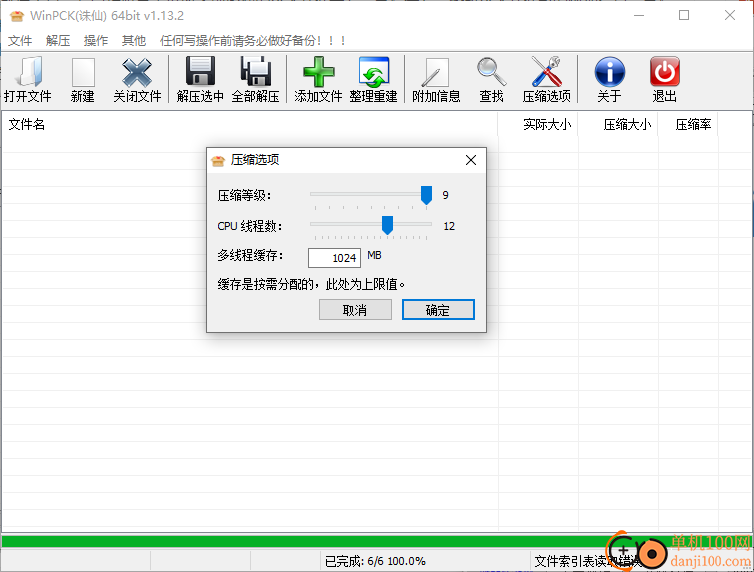This screenshot has height=572, width=754.
Task: Click the backup warning menu text 任何写操作前请务必做好备份
Action: [x=253, y=40]
